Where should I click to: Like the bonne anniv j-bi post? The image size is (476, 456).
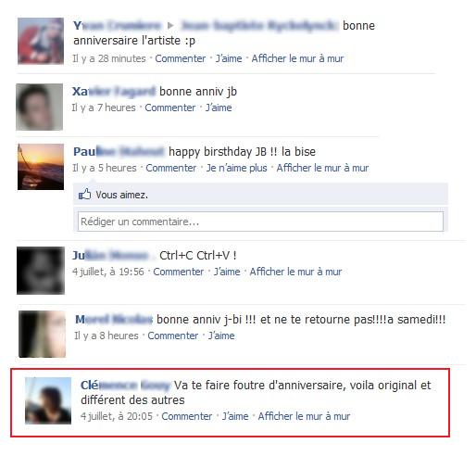(221, 336)
